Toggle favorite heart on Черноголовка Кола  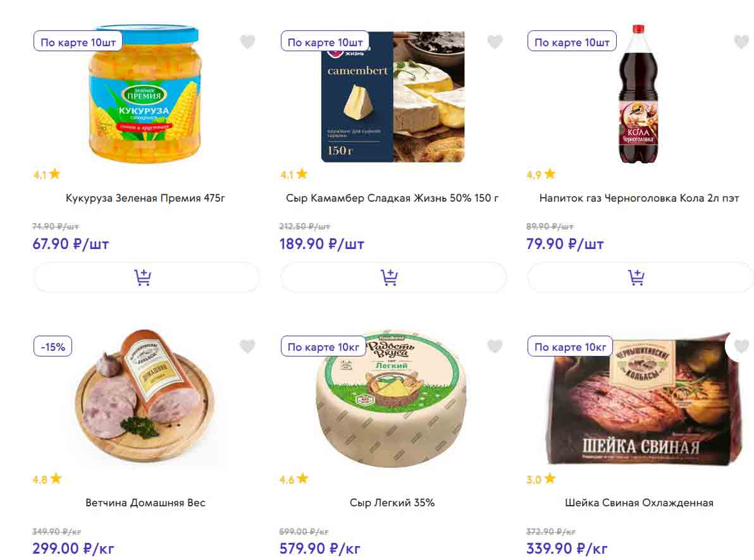741,42
